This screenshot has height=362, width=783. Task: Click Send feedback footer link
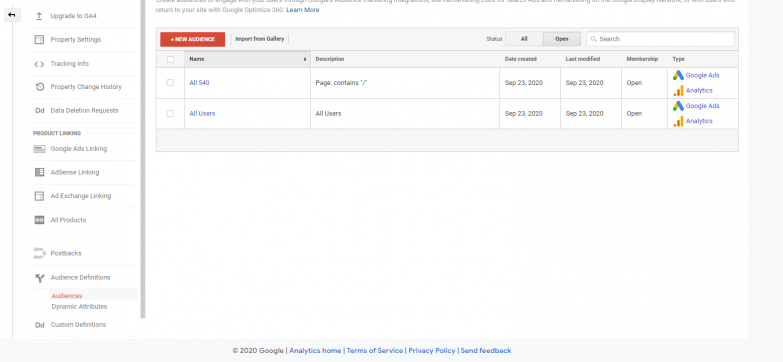486,351
